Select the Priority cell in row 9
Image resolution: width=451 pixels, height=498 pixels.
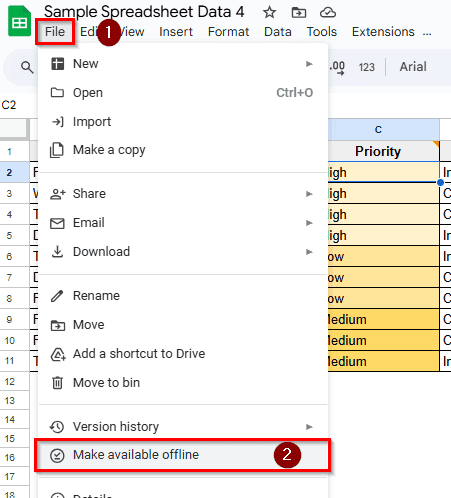pos(384,319)
